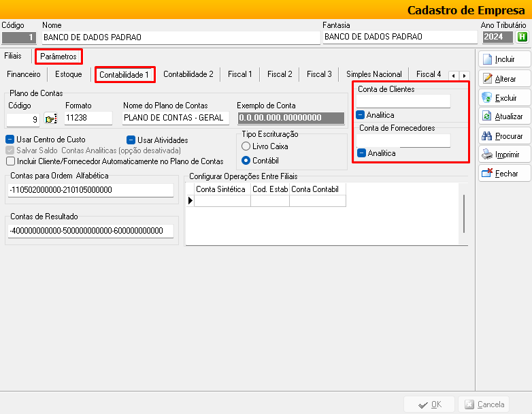Image resolution: width=532 pixels, height=414 pixels.
Task: Click Contas para Ordem Alfabética field
Action: pos(90,190)
